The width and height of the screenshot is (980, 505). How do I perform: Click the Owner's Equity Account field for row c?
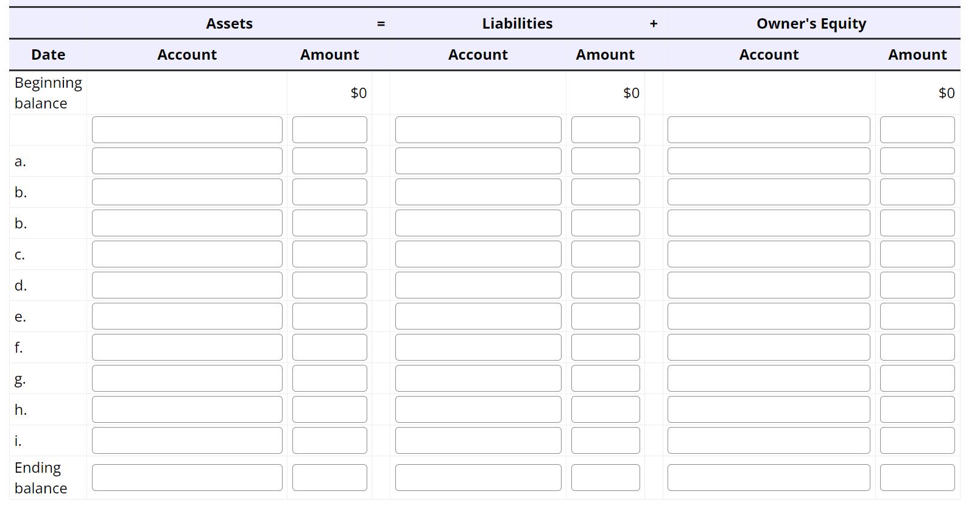769,254
